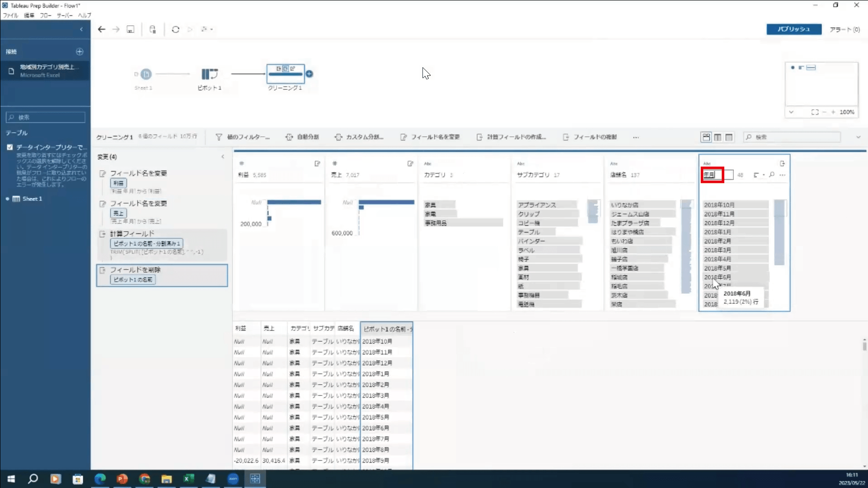
Task: Open the サーバー menu
Action: pos(65,15)
